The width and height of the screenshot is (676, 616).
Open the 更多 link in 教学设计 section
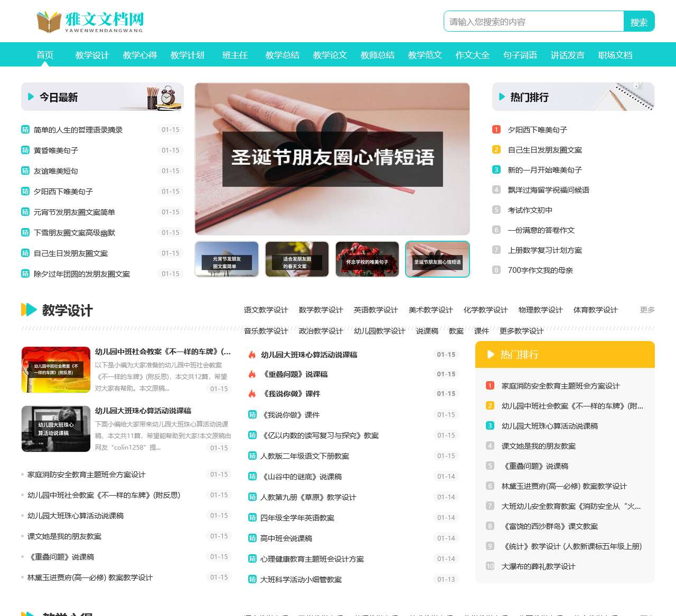[x=647, y=310]
